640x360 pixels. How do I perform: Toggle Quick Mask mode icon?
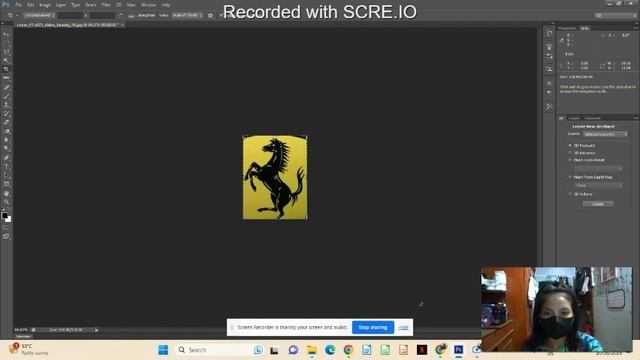click(x=6, y=228)
